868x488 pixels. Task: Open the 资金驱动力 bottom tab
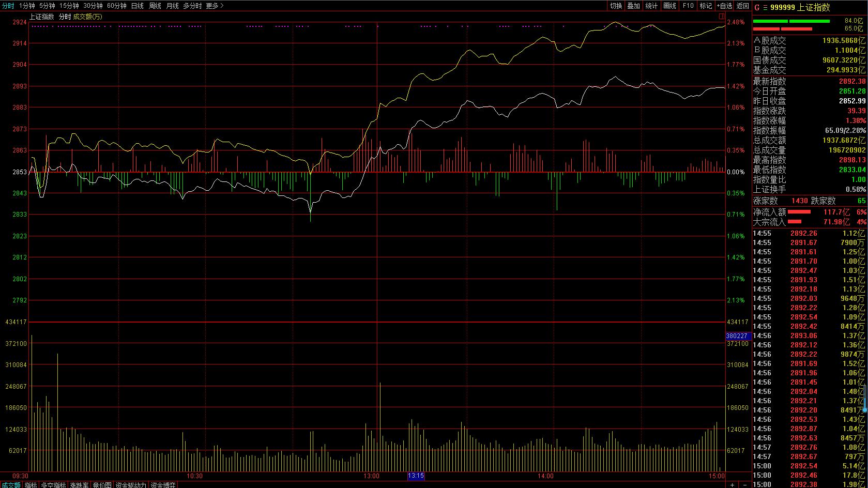131,485
